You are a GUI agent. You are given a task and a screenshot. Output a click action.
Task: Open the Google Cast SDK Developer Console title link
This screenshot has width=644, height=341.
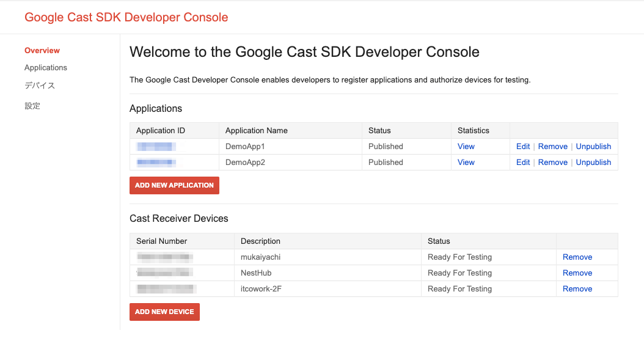(x=126, y=17)
